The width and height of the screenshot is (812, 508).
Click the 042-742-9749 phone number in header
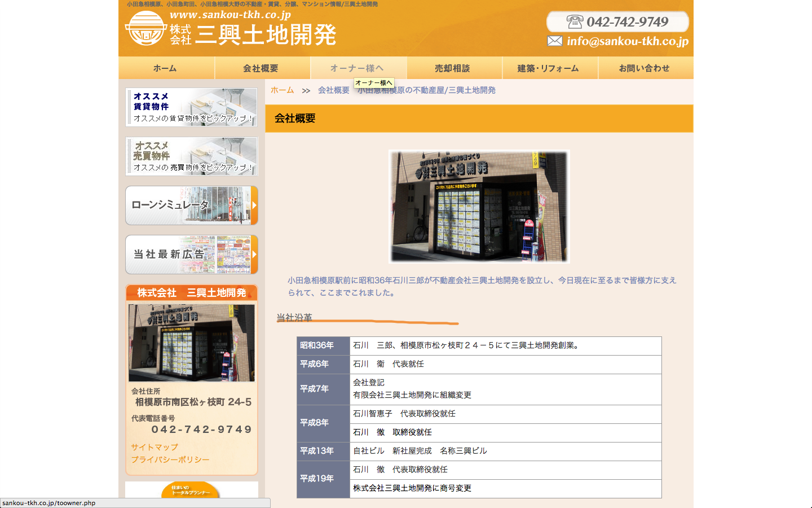pos(627,22)
